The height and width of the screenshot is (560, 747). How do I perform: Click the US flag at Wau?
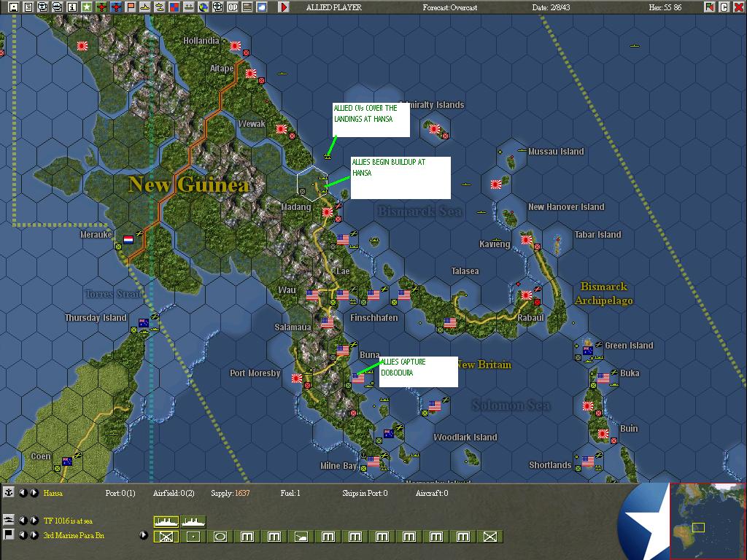[312, 295]
